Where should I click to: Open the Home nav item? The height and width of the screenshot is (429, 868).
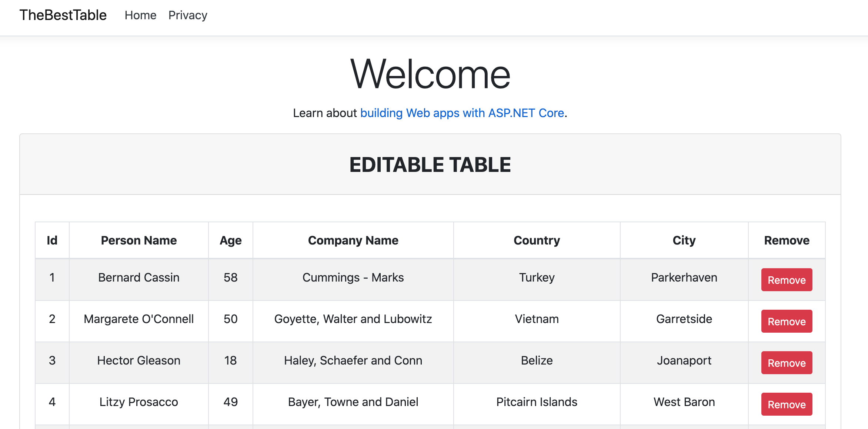click(140, 15)
